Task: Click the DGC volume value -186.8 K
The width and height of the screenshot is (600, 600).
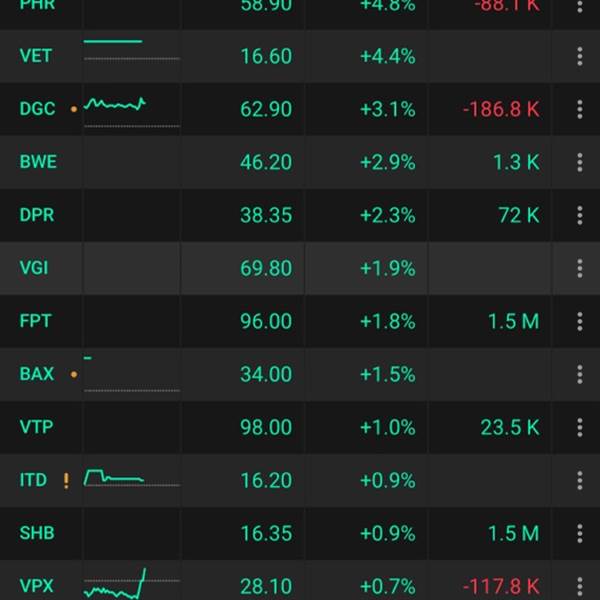Action: pyautogui.click(x=501, y=109)
